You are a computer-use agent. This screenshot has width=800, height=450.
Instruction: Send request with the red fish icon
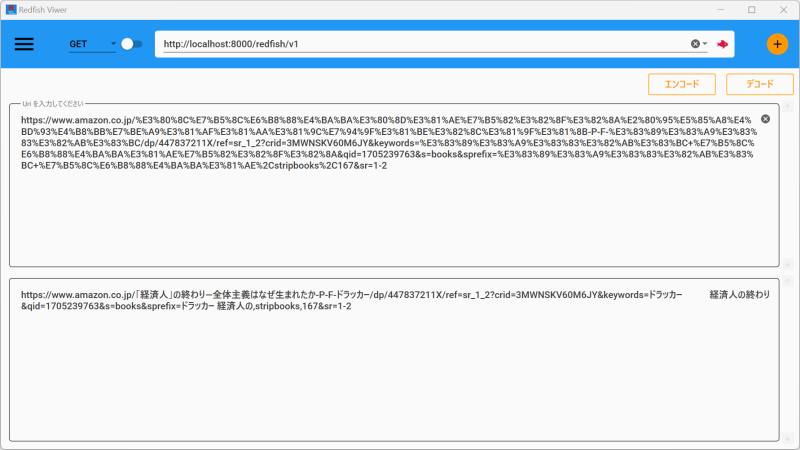coord(722,44)
